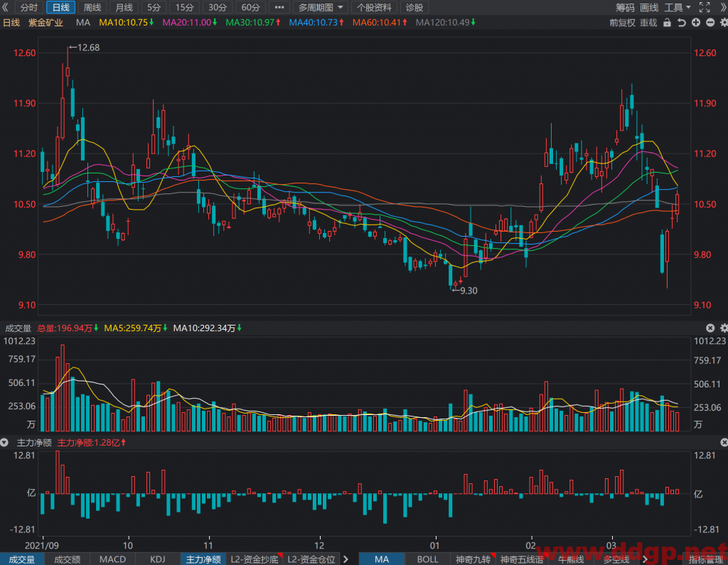Click 总量:196.94万 volume value
The image size is (728, 565).
pos(68,328)
